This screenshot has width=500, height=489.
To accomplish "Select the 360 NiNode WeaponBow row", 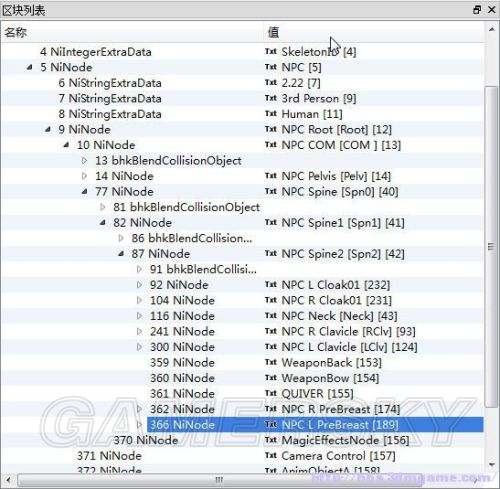I will [242, 378].
